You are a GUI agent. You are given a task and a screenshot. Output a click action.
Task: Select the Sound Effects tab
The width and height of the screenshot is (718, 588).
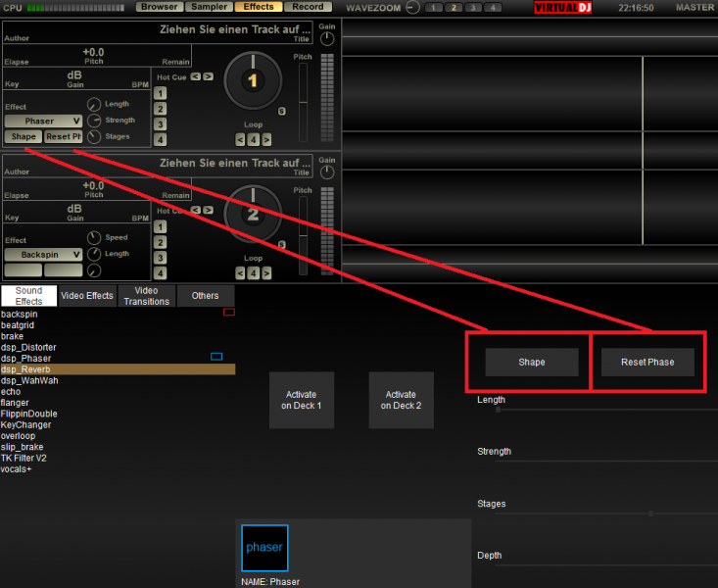pyautogui.click(x=28, y=296)
